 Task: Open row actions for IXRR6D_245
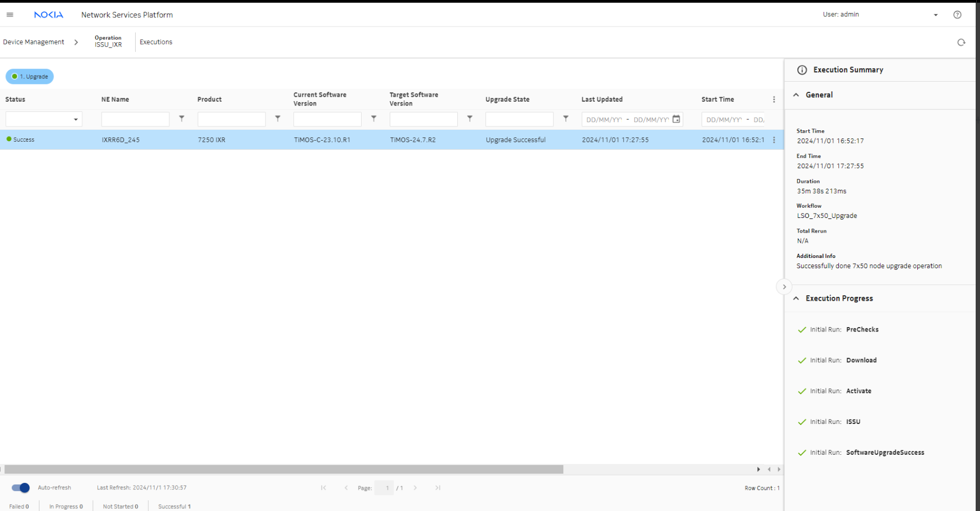point(774,140)
